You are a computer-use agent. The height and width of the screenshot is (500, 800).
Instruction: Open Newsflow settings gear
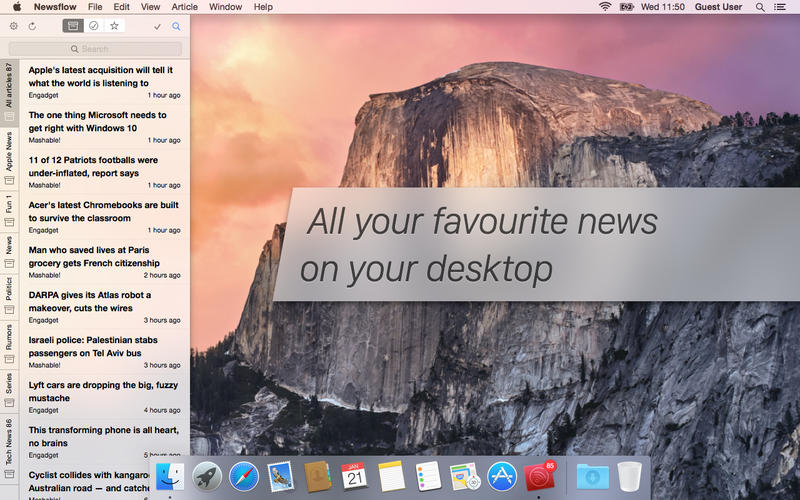pyautogui.click(x=14, y=26)
